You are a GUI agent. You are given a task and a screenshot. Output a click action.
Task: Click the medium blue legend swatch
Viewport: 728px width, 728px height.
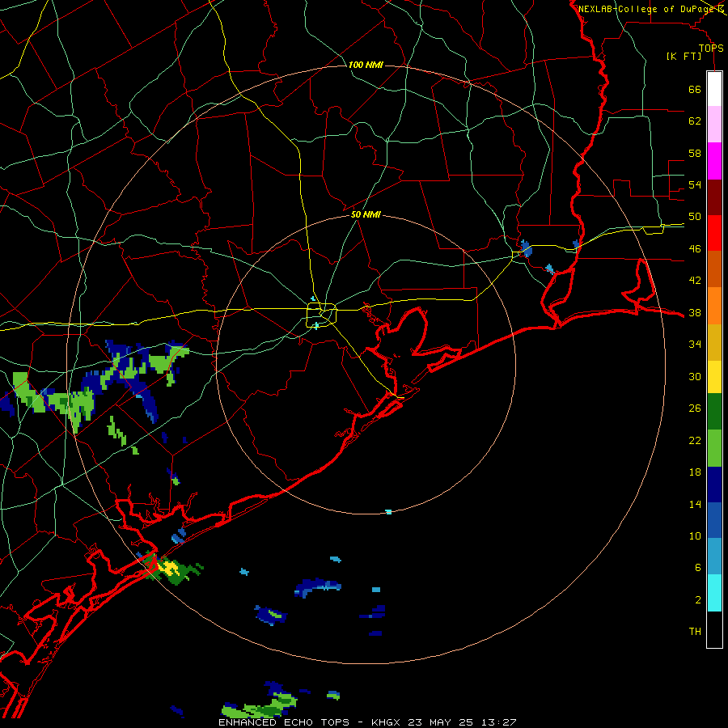coord(714,520)
